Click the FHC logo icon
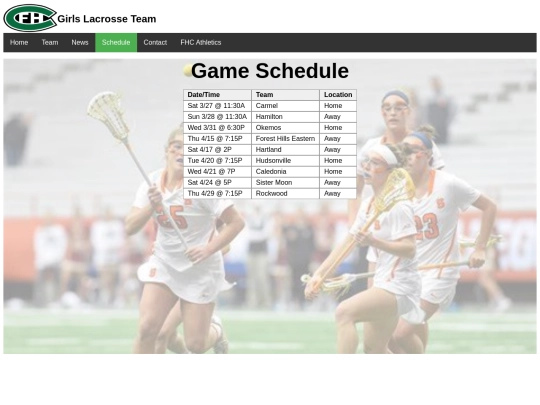 30,18
